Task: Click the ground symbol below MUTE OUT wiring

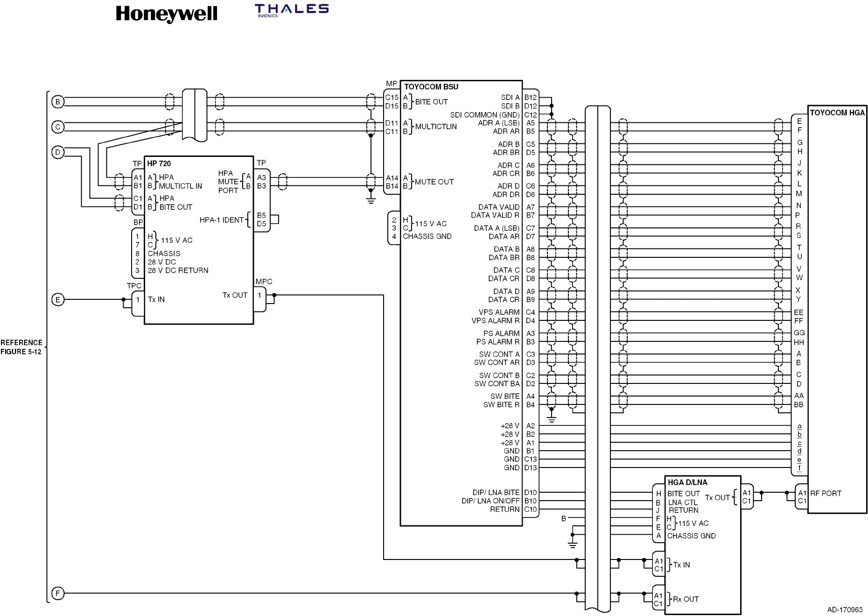Action: [x=371, y=199]
